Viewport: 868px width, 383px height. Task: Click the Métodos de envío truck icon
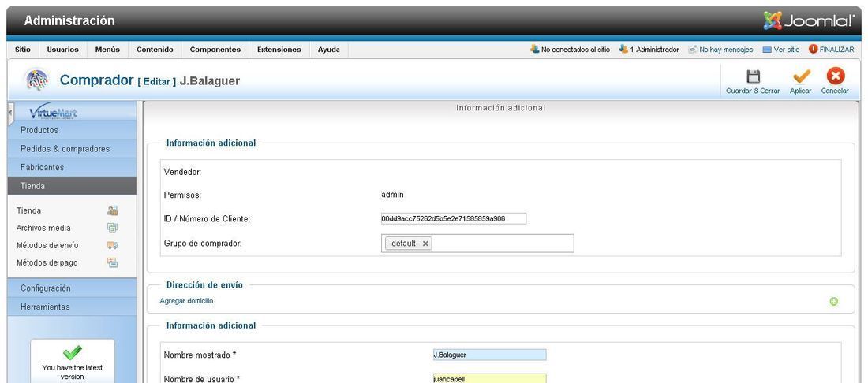tap(112, 245)
